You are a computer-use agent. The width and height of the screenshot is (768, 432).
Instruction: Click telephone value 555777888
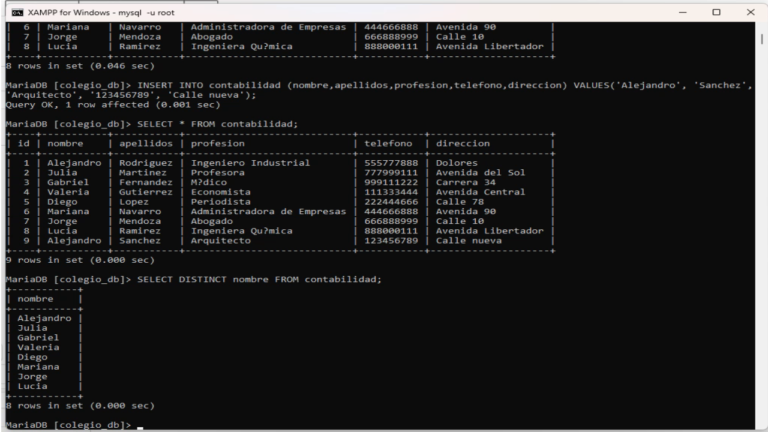[x=391, y=163]
